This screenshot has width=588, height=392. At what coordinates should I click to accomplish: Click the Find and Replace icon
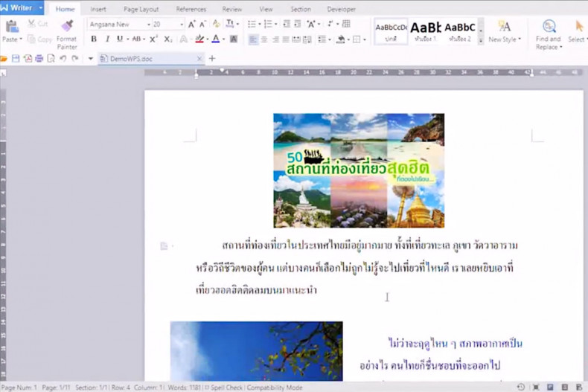549,26
